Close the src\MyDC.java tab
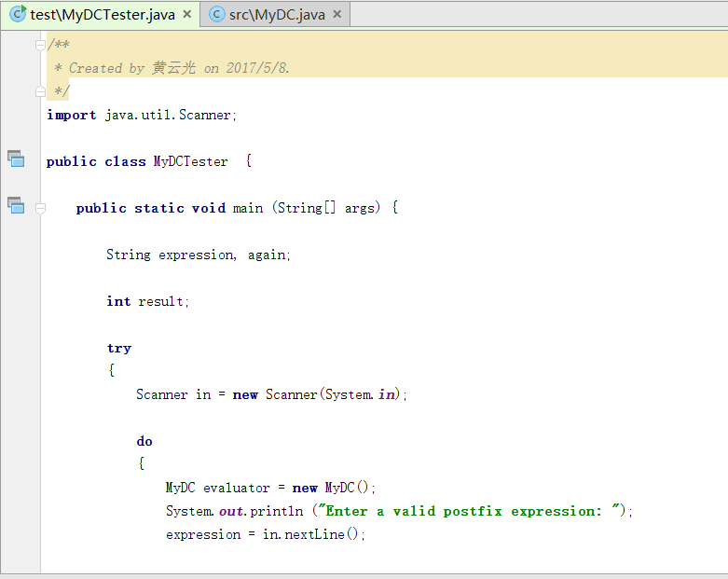The image size is (728, 579). click(337, 14)
